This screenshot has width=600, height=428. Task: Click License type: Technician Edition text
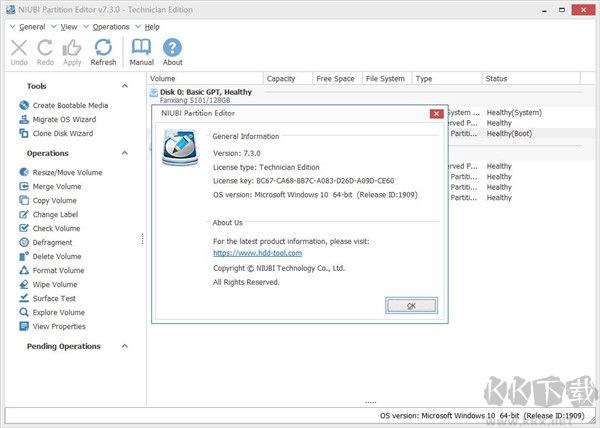point(266,167)
